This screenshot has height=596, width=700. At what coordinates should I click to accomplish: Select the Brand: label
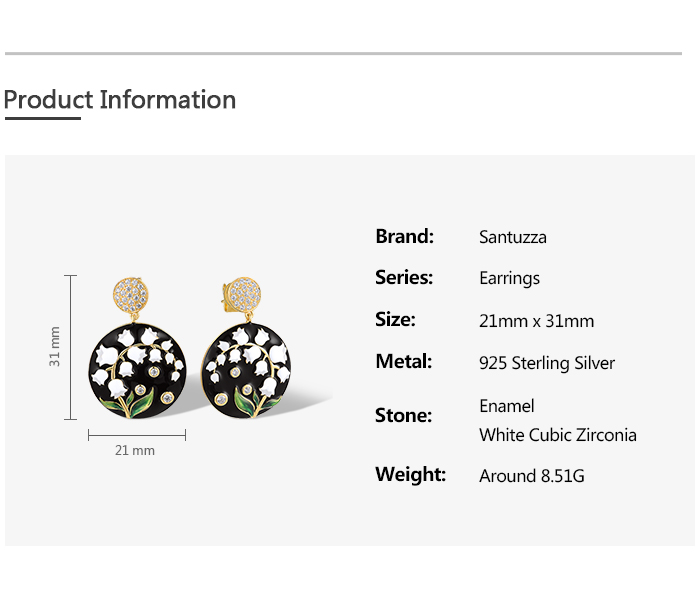[404, 237]
